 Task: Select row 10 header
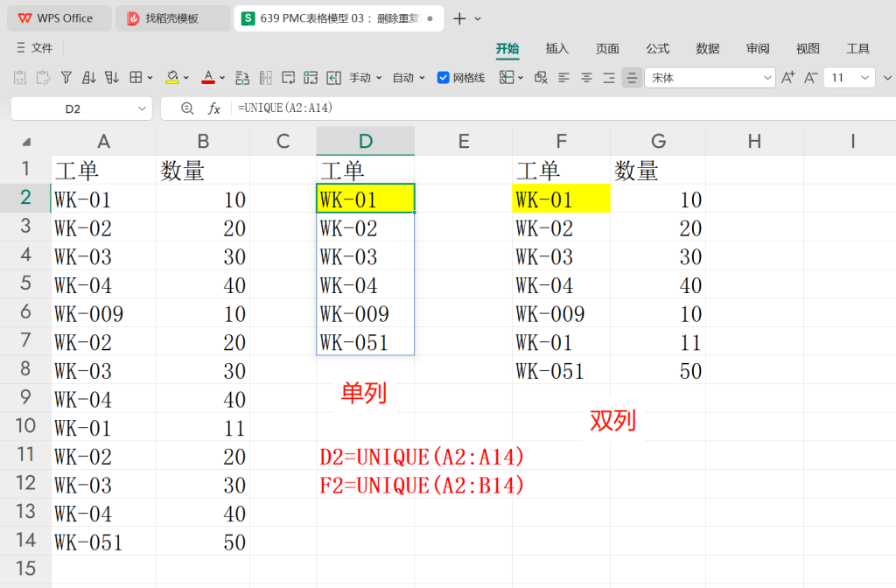(25, 426)
